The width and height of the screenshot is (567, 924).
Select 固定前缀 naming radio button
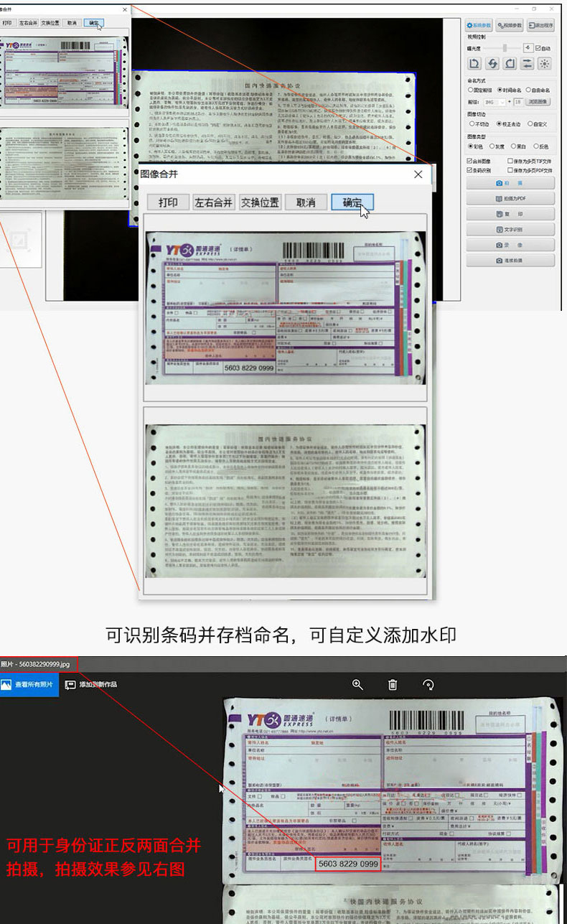[480, 90]
